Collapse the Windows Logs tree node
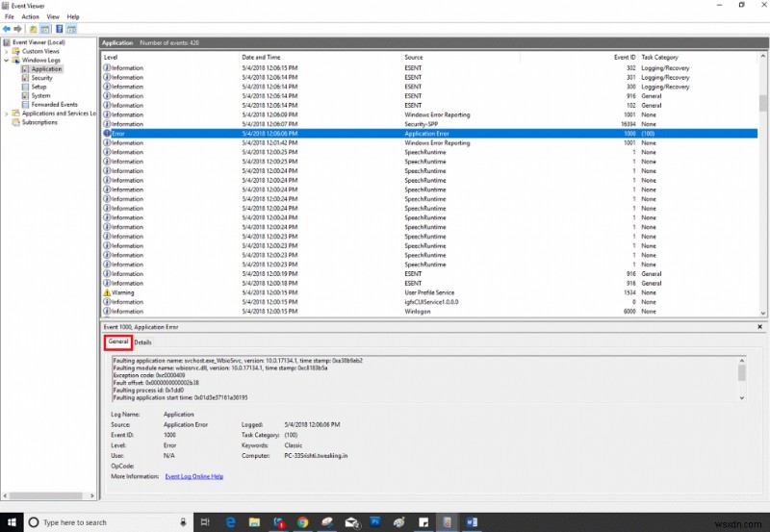 [x=7, y=60]
